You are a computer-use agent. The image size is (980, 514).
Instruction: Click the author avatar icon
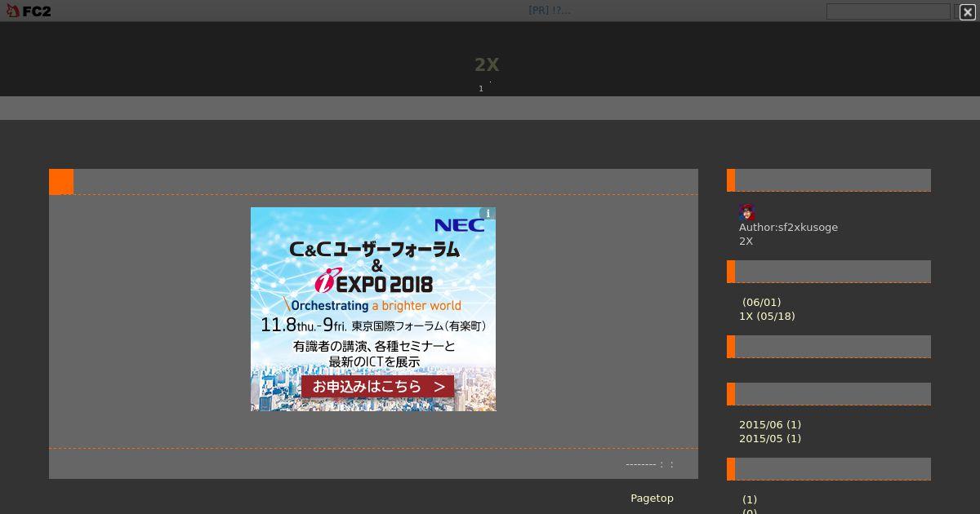[746, 212]
